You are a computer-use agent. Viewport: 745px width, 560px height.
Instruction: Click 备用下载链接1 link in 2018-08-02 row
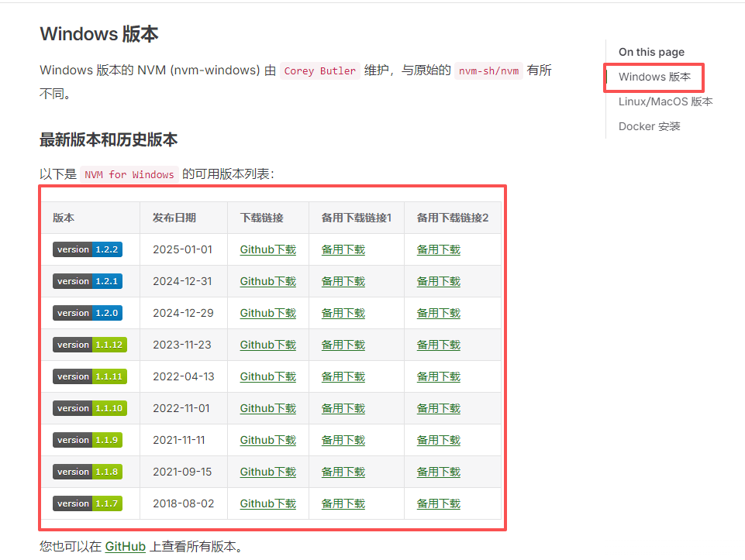tap(343, 504)
